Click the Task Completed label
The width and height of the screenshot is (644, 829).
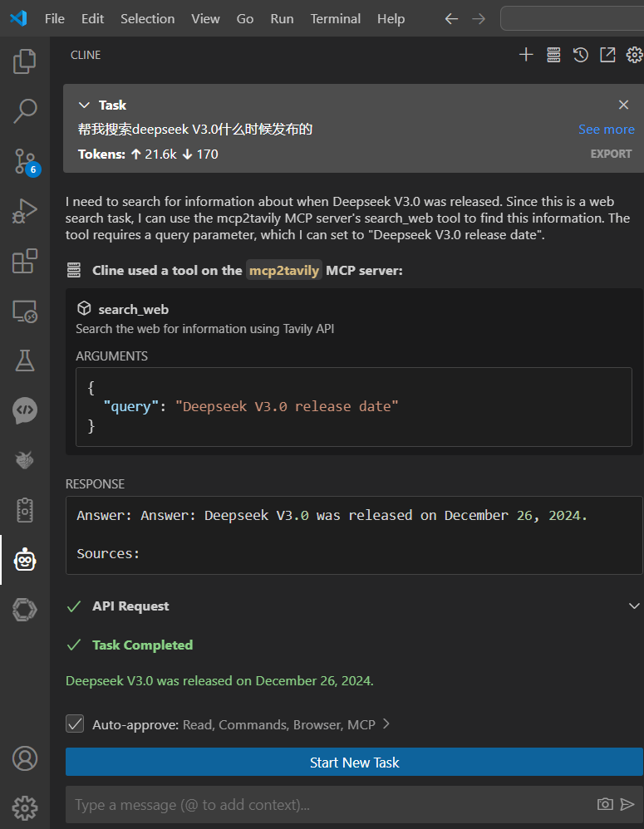[x=142, y=645]
